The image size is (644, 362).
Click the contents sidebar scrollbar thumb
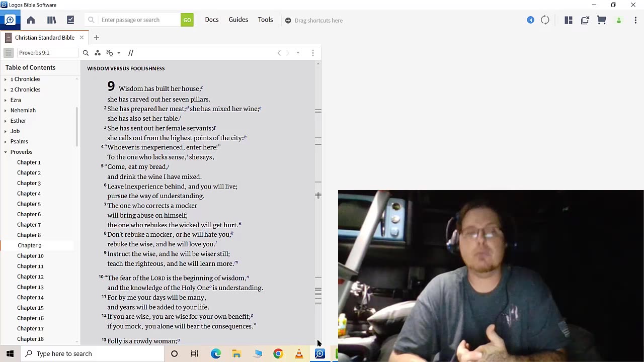(77, 127)
